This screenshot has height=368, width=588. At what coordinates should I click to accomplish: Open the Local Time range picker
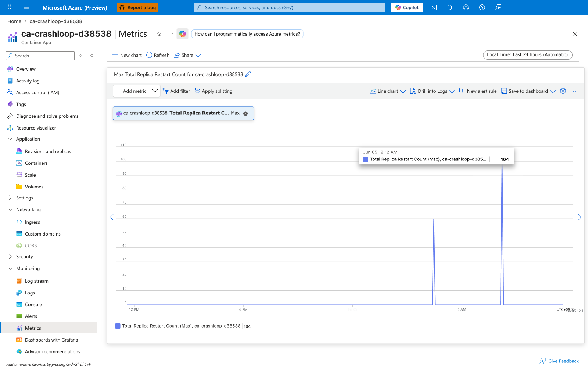(x=528, y=55)
